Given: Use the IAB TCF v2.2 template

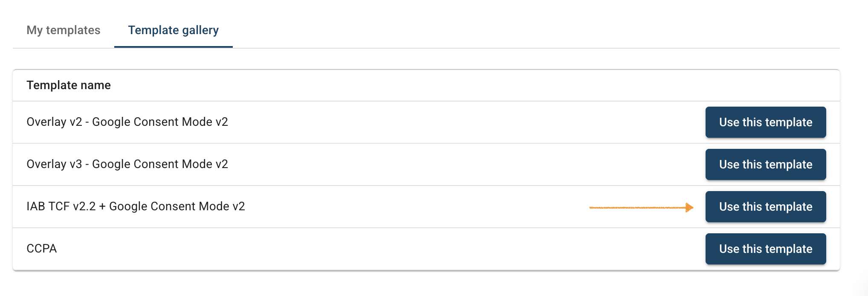Looking at the screenshot, I should click(765, 207).
